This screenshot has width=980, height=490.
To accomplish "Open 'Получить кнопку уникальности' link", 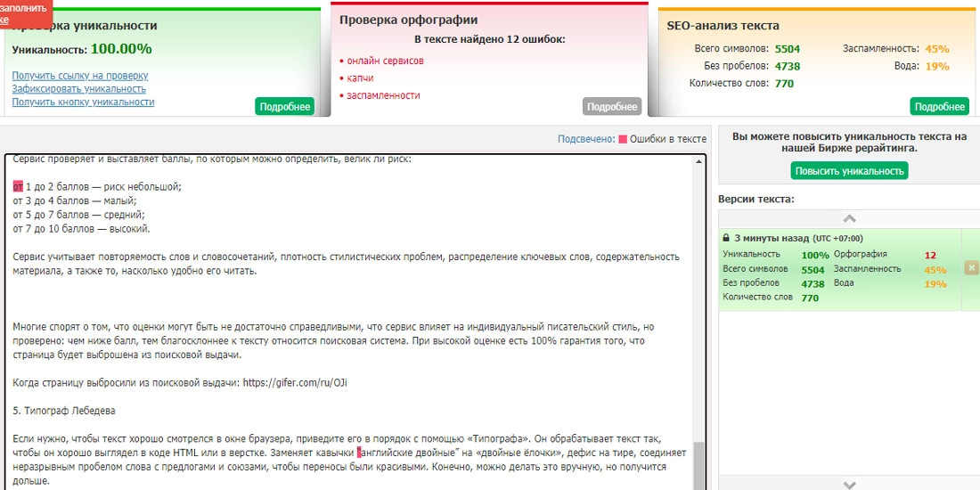I will point(83,102).
